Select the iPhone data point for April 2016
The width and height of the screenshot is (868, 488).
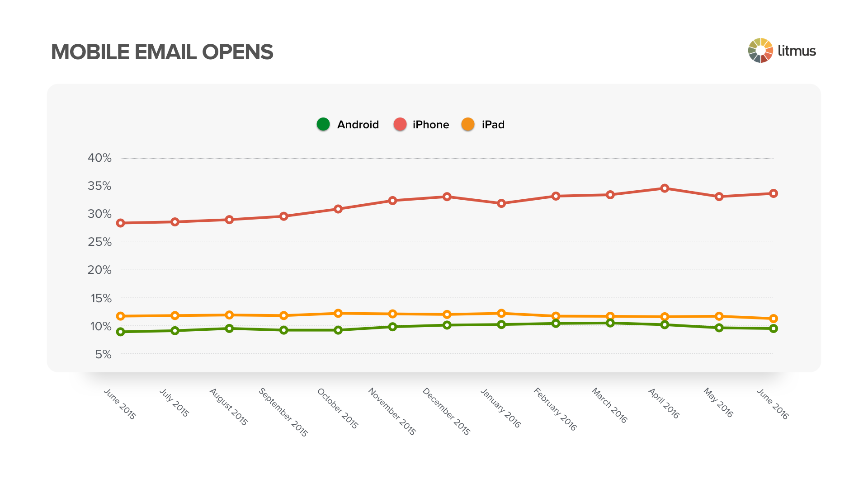pos(665,188)
